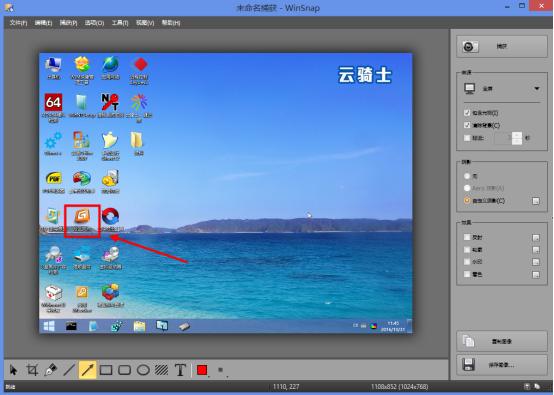
Task: Select the Text tool
Action: pyautogui.click(x=180, y=370)
